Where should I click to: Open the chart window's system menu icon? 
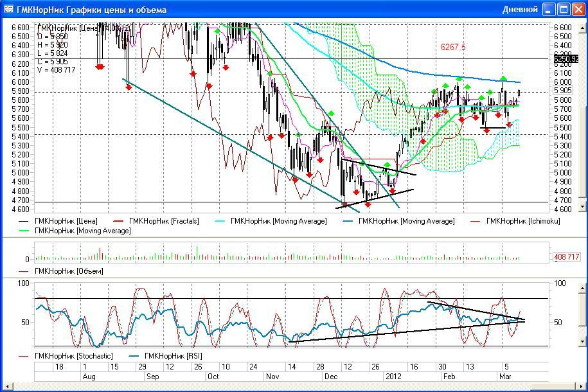click(8, 9)
